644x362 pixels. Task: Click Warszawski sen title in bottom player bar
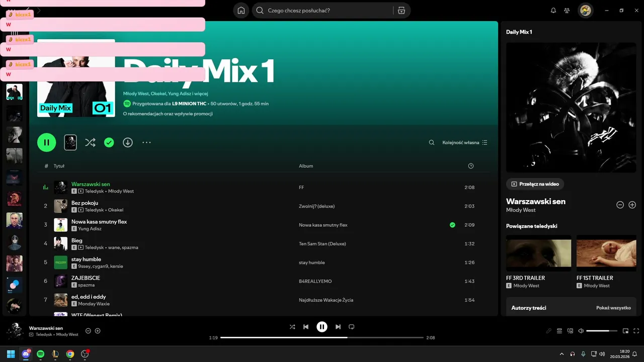pyautogui.click(x=46, y=328)
